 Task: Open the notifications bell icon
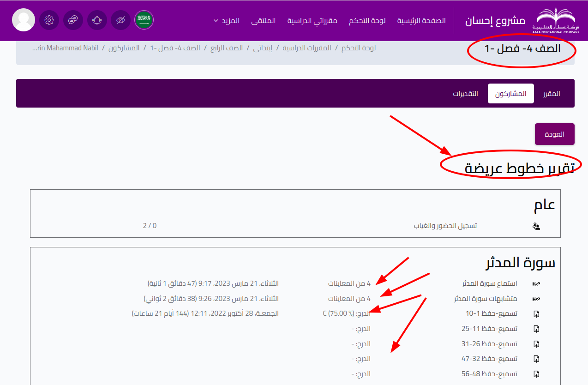coord(97,20)
